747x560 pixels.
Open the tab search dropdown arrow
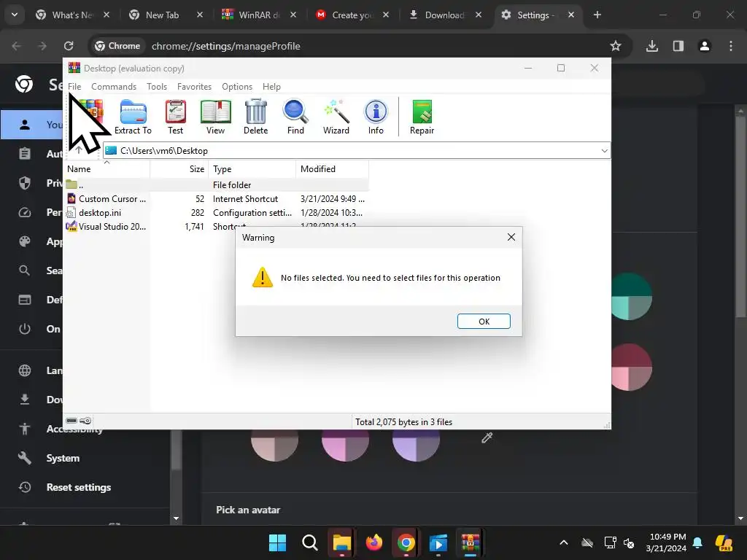coord(15,15)
